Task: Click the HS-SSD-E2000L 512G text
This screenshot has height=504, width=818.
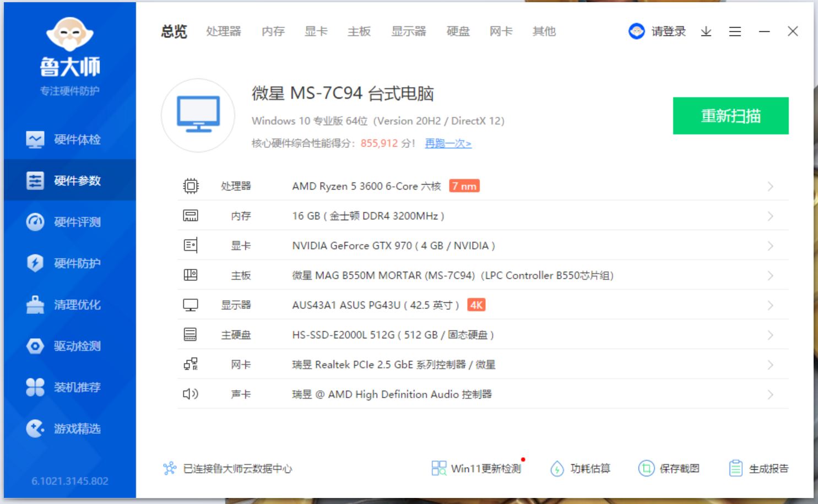Action: coord(344,335)
